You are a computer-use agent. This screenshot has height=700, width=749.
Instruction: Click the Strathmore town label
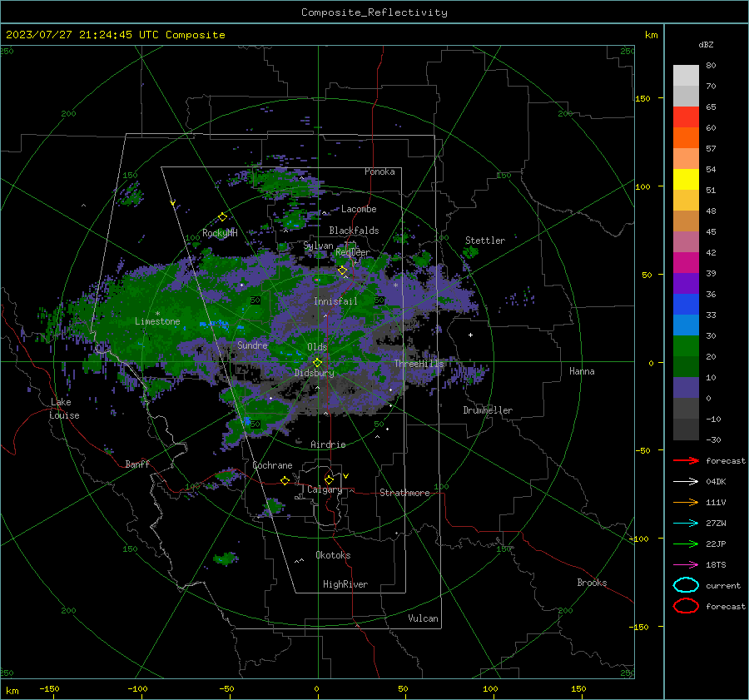[x=404, y=493]
